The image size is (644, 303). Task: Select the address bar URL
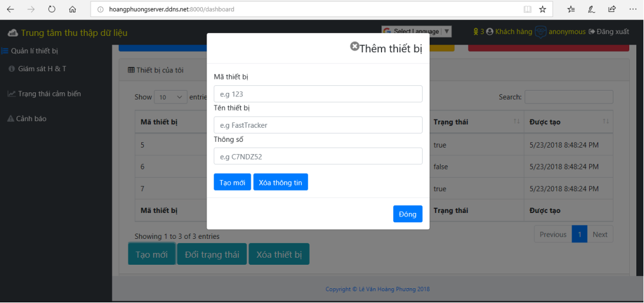click(172, 9)
